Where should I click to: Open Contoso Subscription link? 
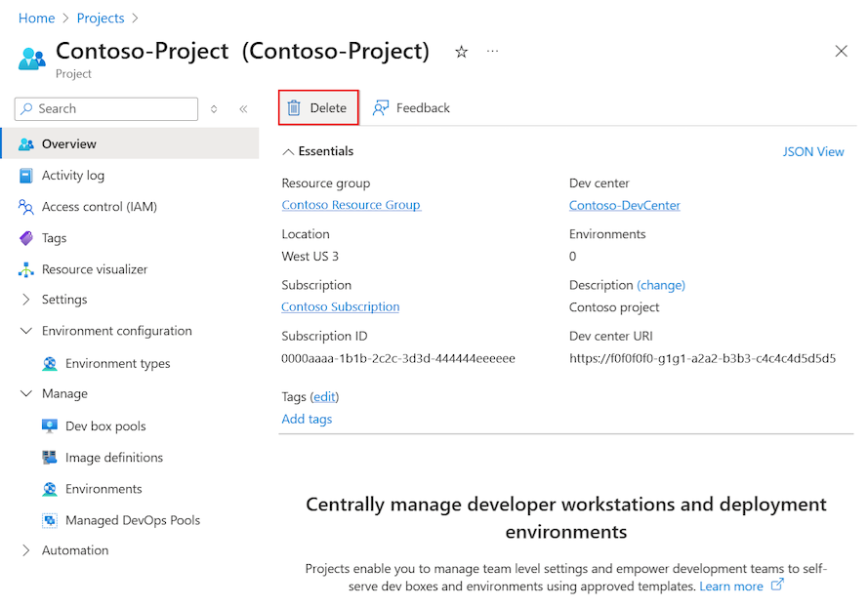[340, 306]
